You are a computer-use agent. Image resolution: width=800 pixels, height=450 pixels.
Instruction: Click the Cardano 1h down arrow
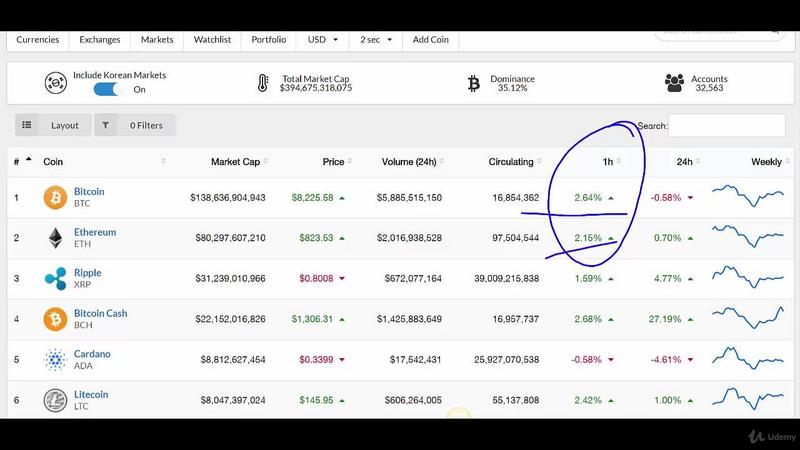(x=611, y=360)
